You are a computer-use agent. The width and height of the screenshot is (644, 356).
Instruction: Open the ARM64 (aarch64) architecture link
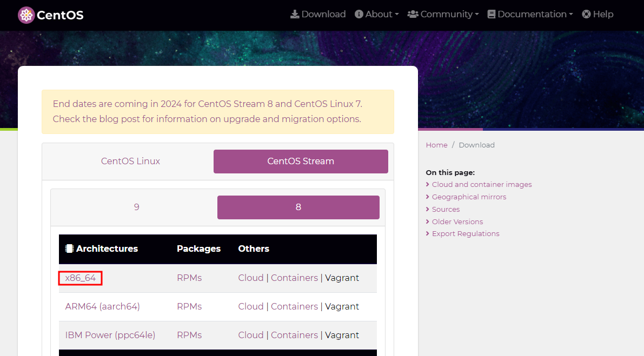point(102,307)
